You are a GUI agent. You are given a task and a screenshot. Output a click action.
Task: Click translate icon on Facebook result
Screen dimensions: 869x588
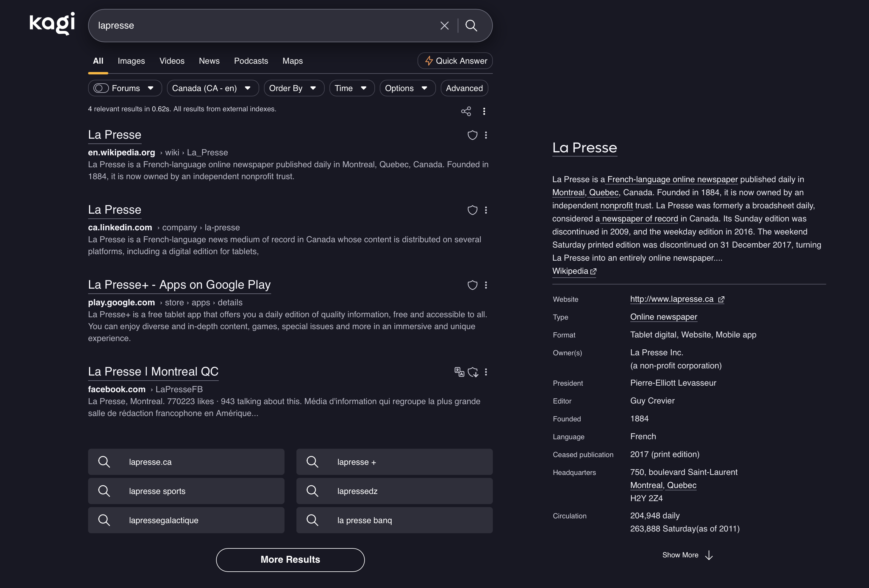(x=459, y=372)
